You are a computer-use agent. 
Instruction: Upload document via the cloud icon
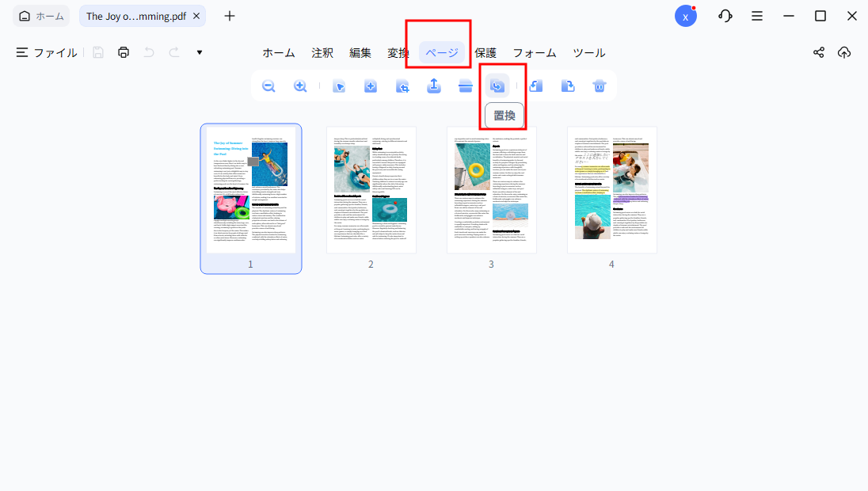click(843, 52)
